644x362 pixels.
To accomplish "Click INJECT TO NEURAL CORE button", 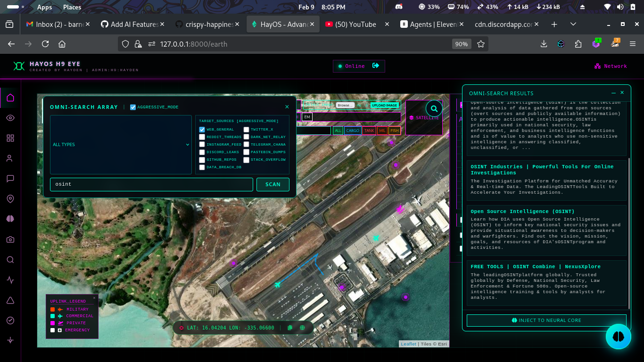I will coord(546,321).
